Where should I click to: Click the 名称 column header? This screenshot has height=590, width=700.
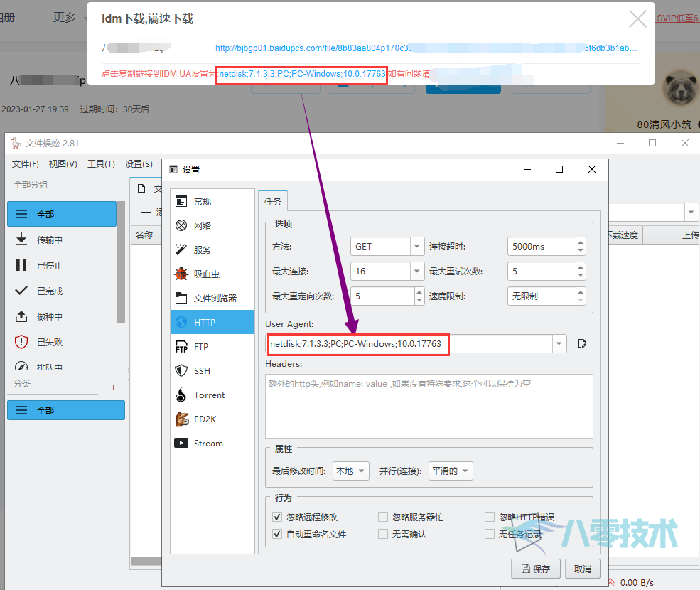coord(144,235)
